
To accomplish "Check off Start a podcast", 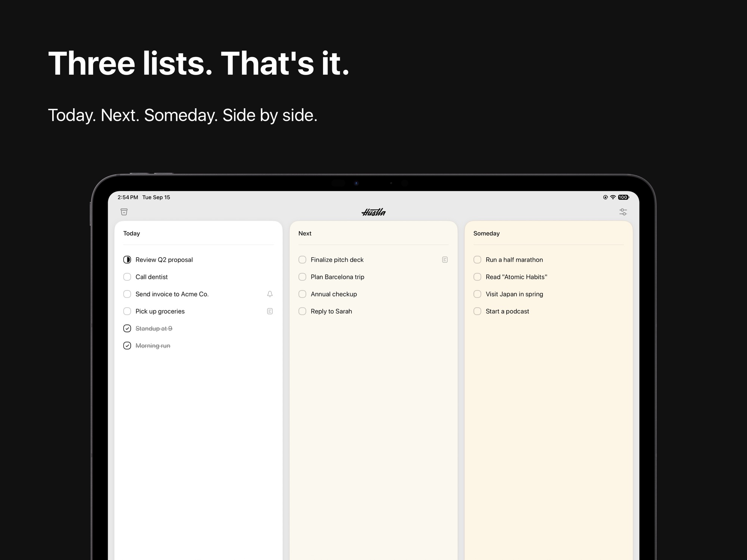I will coord(477,311).
